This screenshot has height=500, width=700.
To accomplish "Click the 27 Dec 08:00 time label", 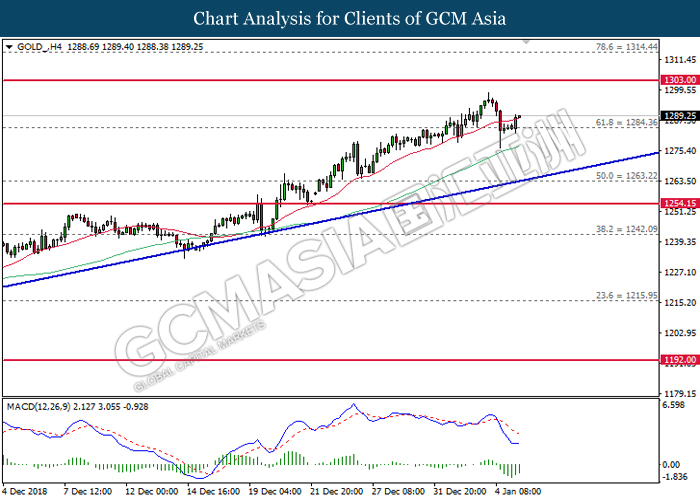I will (x=398, y=492).
